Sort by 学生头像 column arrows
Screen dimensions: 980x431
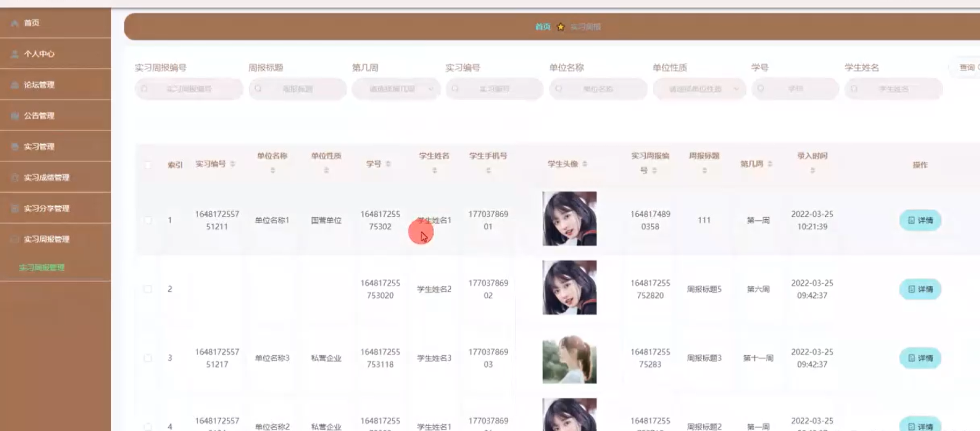pyautogui.click(x=585, y=164)
